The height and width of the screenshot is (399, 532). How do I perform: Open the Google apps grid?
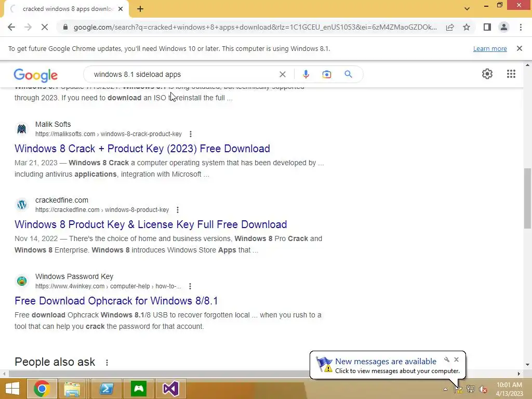coord(511,74)
